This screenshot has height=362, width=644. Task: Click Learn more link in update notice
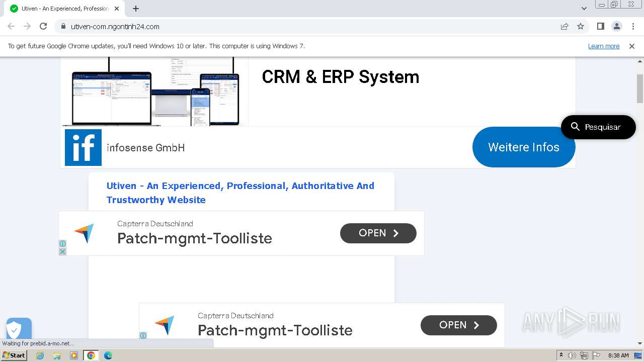pos(604,46)
